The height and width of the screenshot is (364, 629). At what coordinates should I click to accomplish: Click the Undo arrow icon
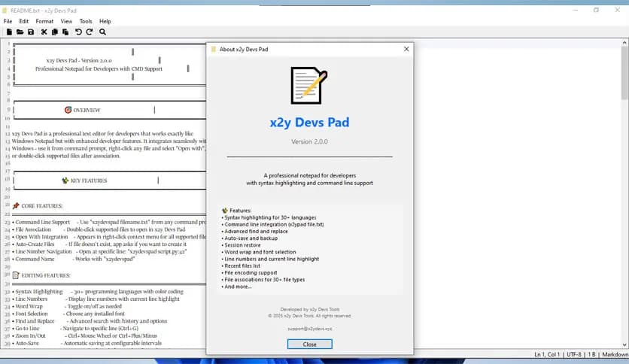click(x=78, y=32)
